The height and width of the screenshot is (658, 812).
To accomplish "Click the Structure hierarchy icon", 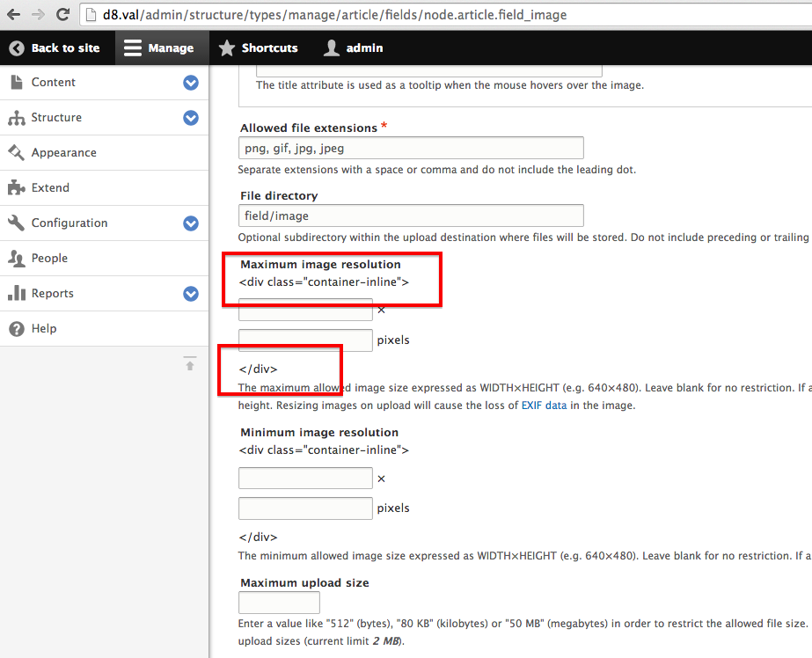I will (x=17, y=118).
